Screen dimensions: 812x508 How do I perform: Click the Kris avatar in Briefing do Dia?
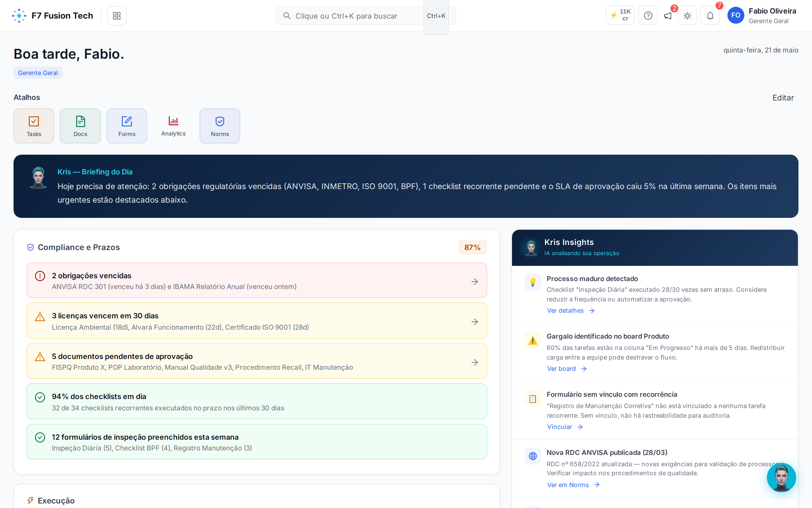pyautogui.click(x=38, y=178)
